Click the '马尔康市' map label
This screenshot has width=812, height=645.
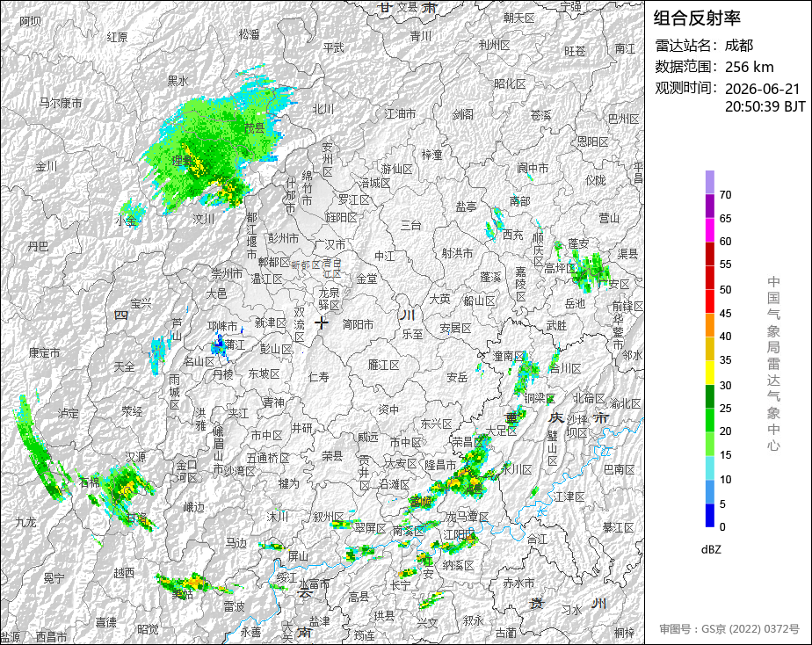pos(61,103)
